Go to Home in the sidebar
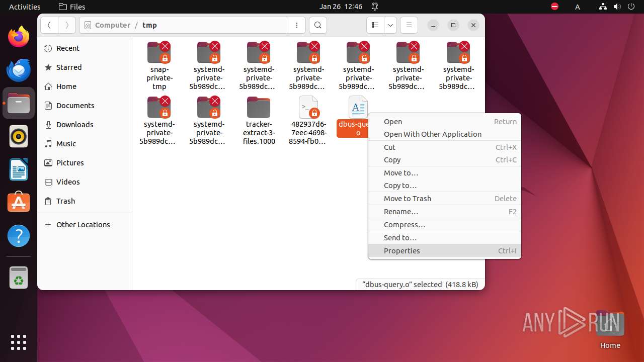This screenshot has width=644, height=362. [85, 86]
